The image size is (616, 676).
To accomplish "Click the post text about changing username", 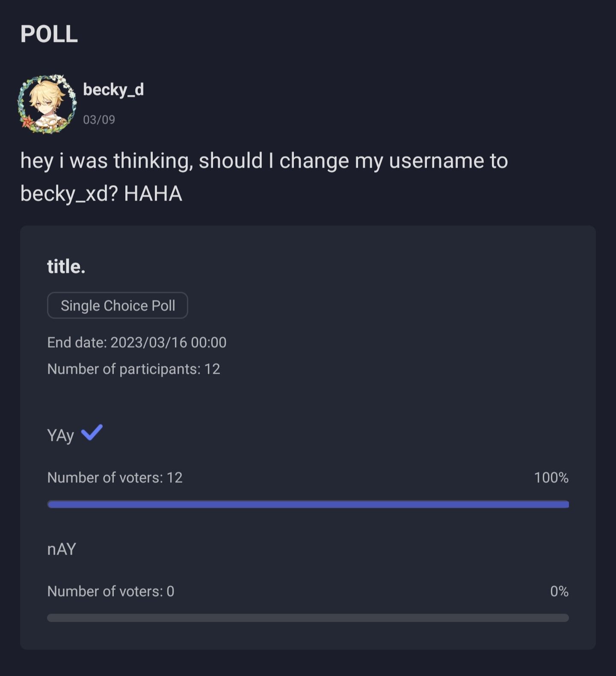I will point(264,161).
